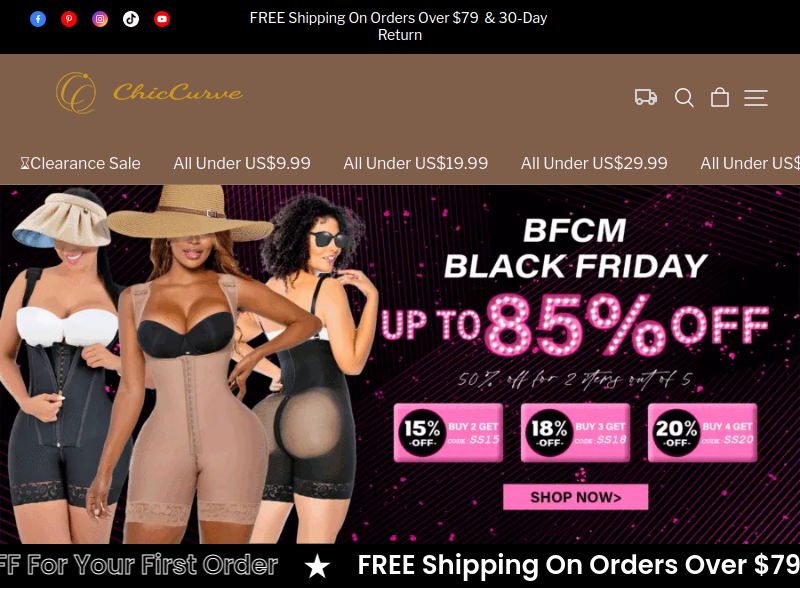
Task: Select All Under US$29.99 category
Action: [594, 163]
